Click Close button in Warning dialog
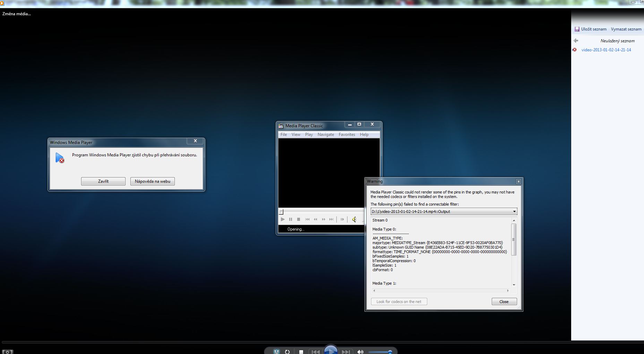 (504, 302)
